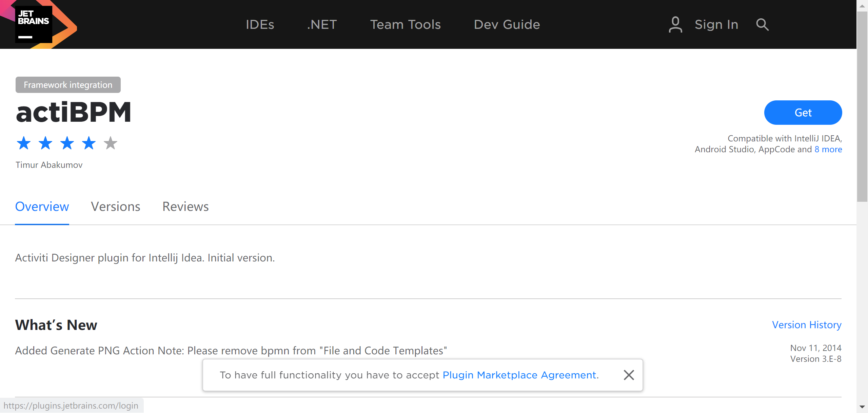Click the actiBPM plugin title
This screenshot has width=868, height=413.
(x=74, y=112)
